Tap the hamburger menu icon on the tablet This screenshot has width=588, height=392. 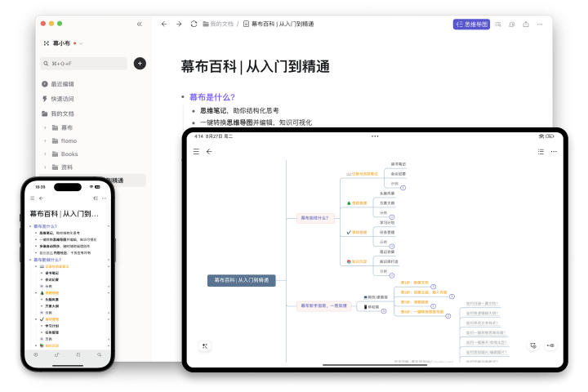tap(196, 151)
